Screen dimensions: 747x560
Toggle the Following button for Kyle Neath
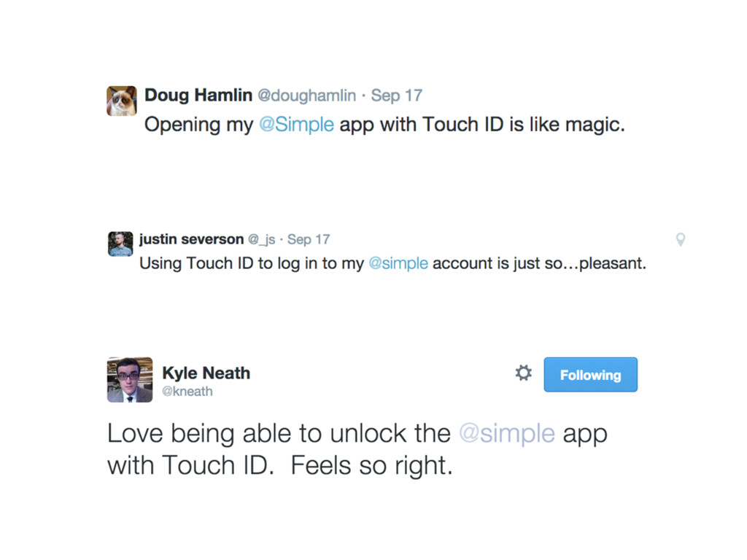(x=590, y=375)
